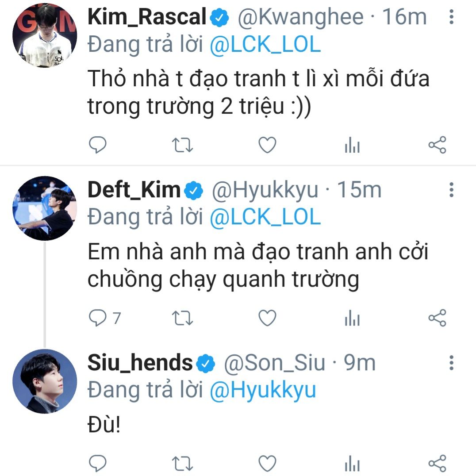Open Siu_hends display name profile
The width and height of the screenshot is (476, 476).
point(140,363)
